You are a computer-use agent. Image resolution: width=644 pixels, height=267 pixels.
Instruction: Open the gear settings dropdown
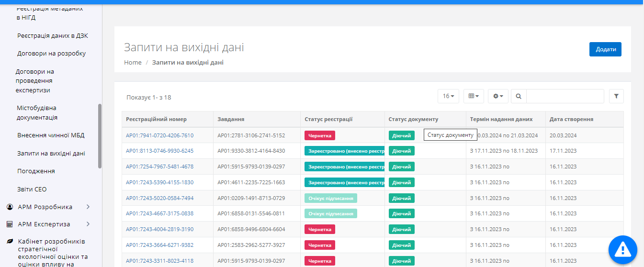coord(498,96)
